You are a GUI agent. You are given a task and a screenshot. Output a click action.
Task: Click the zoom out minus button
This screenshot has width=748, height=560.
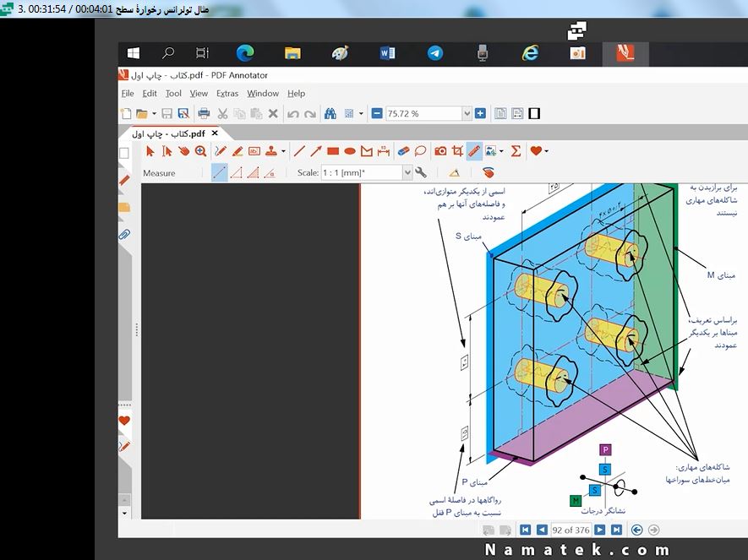377,113
